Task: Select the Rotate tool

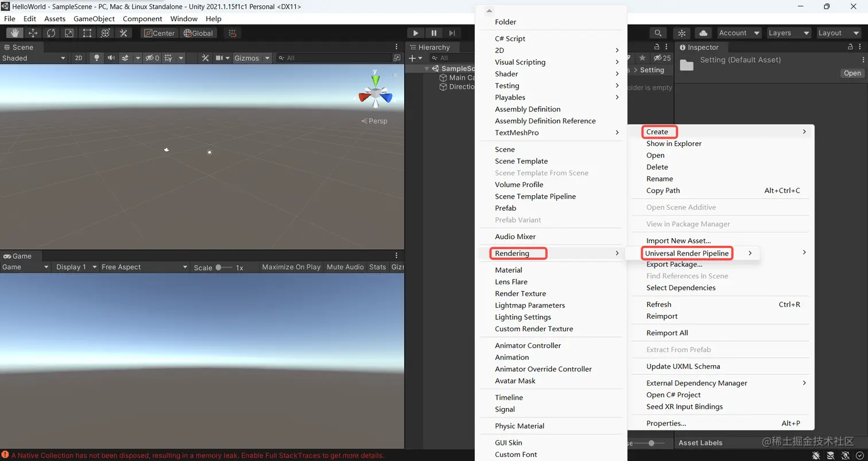Action: [51, 33]
